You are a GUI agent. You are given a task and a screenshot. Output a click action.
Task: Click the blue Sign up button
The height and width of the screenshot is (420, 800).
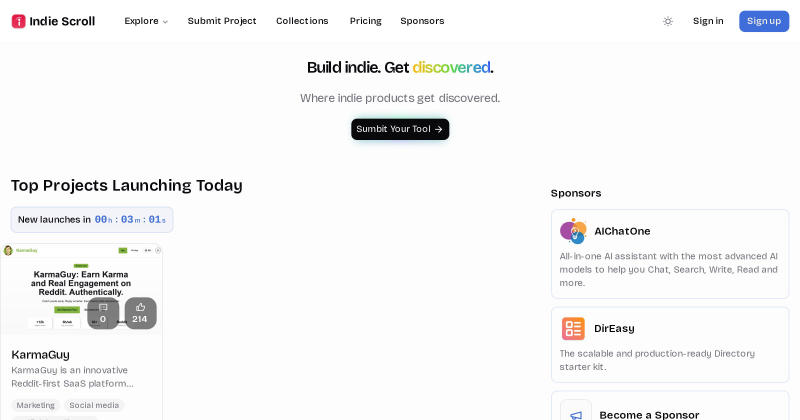tap(764, 21)
